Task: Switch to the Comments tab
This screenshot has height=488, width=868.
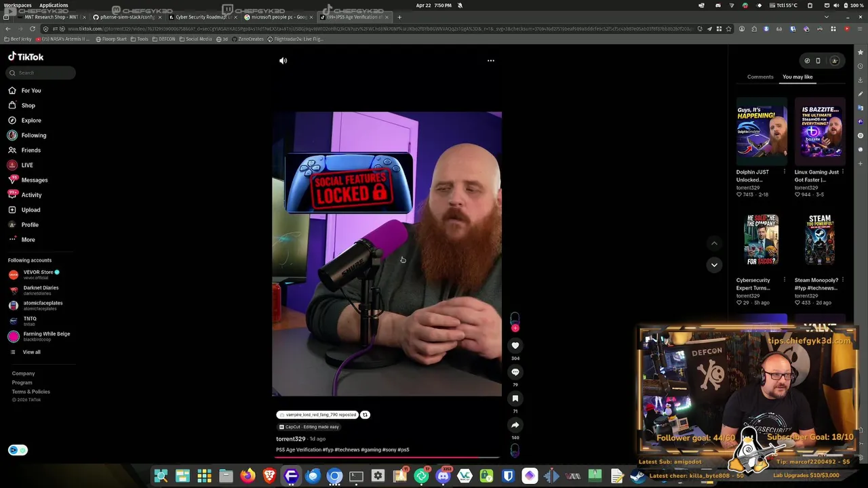Action: [760, 77]
